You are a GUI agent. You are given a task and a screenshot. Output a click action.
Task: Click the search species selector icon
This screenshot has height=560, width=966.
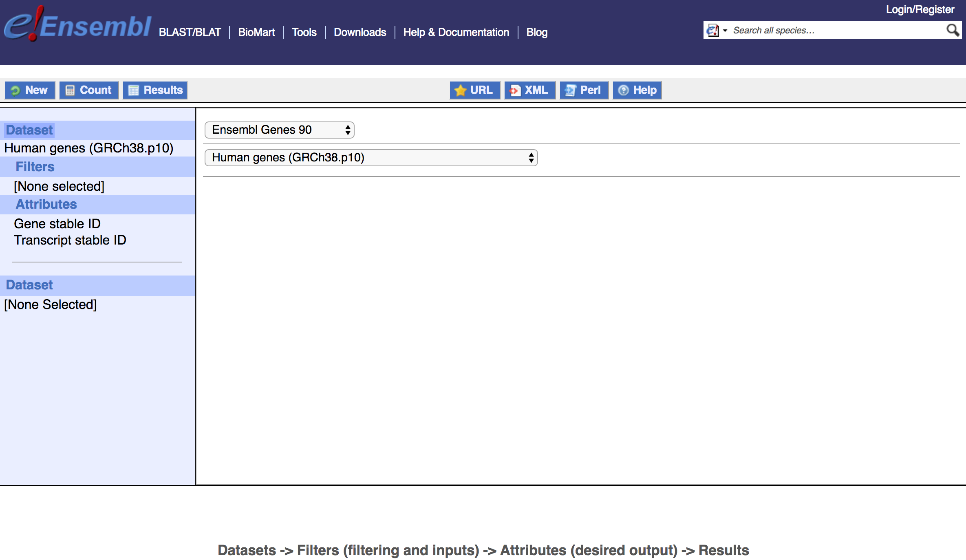(x=712, y=30)
